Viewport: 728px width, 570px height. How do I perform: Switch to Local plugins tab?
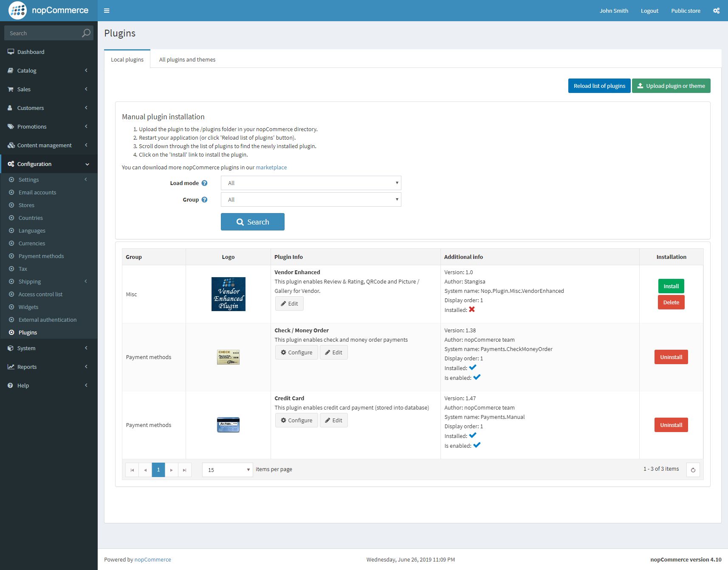pos(127,59)
